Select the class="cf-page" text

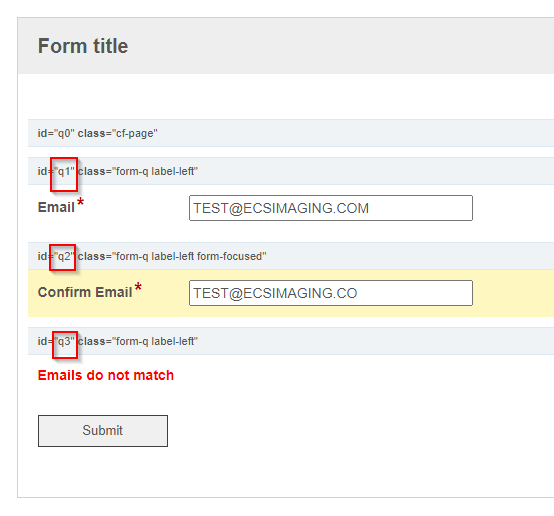[118, 134]
